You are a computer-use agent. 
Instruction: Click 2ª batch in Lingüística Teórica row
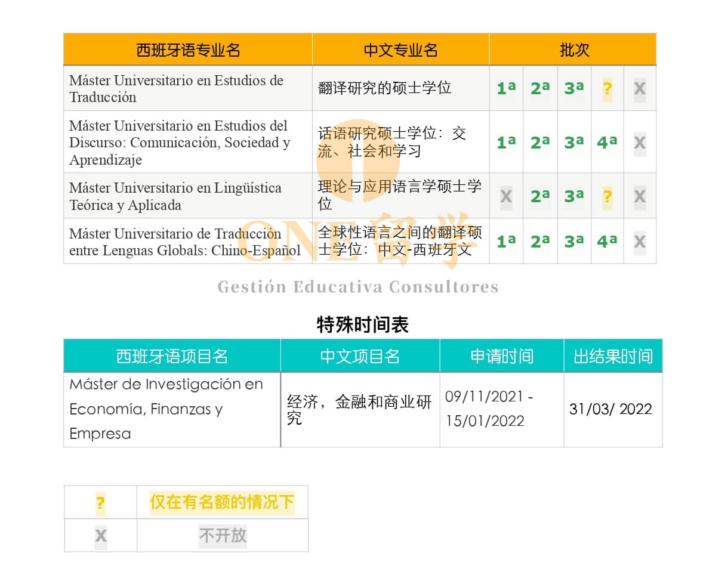[x=540, y=196]
